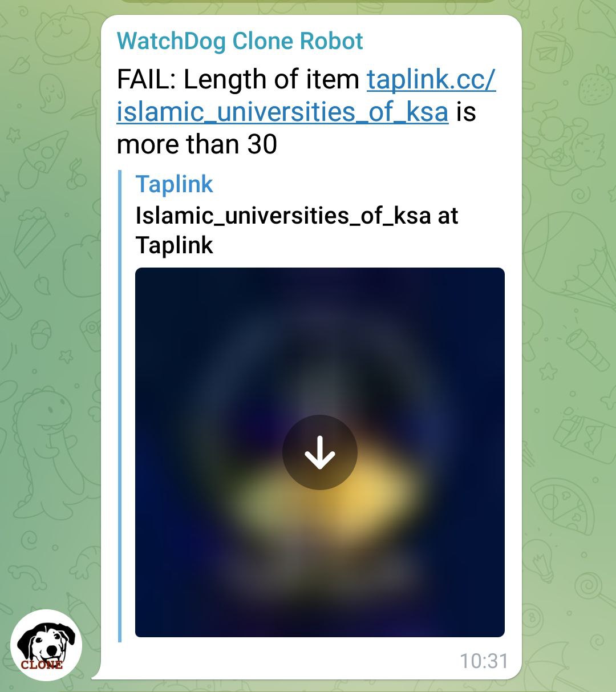
Task: Open the WatchDog Clone Robot sender name
Action: (240, 41)
